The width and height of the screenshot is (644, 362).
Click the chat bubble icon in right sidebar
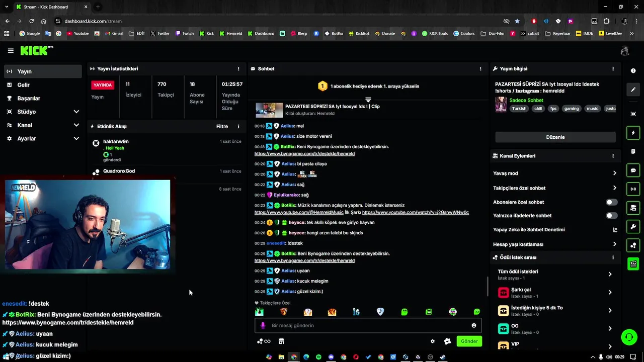pos(633,170)
